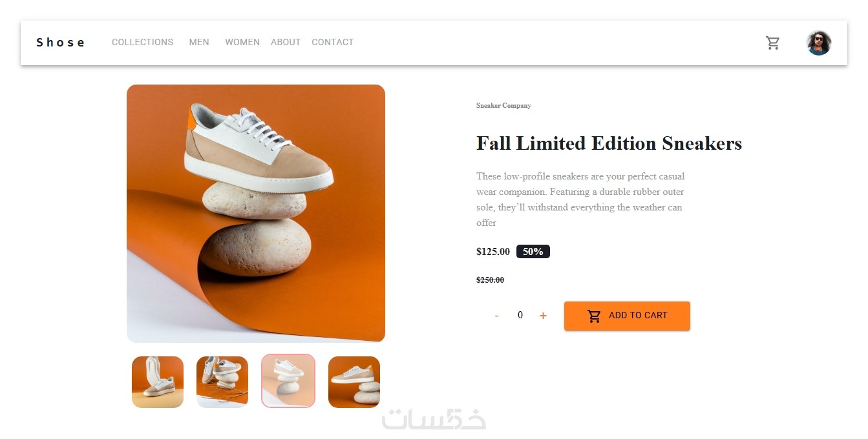This screenshot has height=439, width=868.
Task: Open the shopping cart icon in navbar
Action: tap(772, 43)
